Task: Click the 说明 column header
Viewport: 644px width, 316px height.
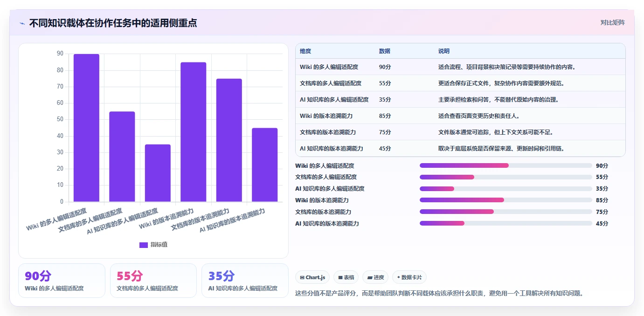Action: coord(444,51)
